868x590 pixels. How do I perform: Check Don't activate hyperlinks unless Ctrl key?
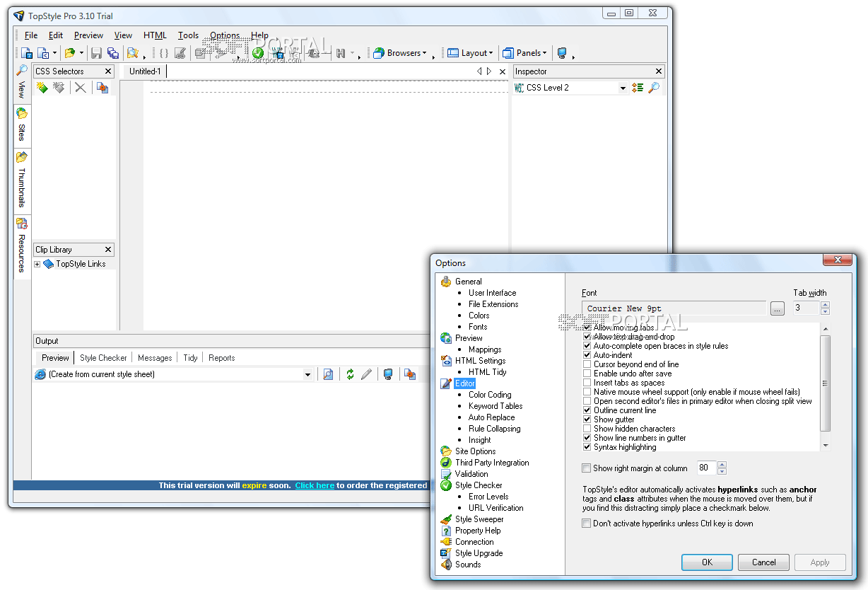(x=586, y=524)
